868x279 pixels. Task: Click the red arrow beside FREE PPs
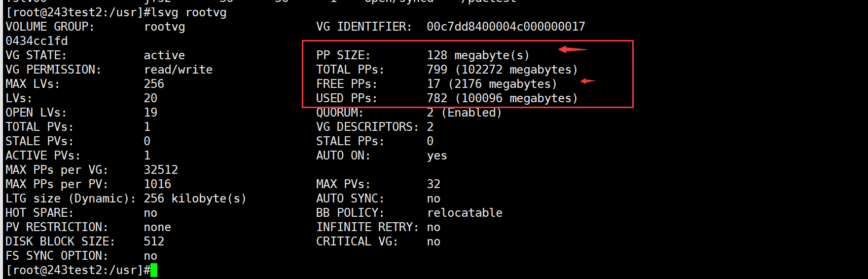[588, 81]
